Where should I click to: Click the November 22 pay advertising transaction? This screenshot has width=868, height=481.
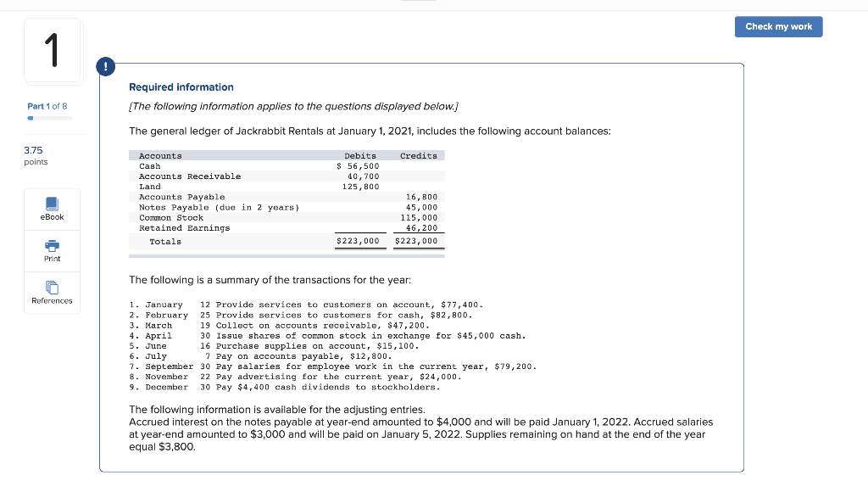(296, 377)
